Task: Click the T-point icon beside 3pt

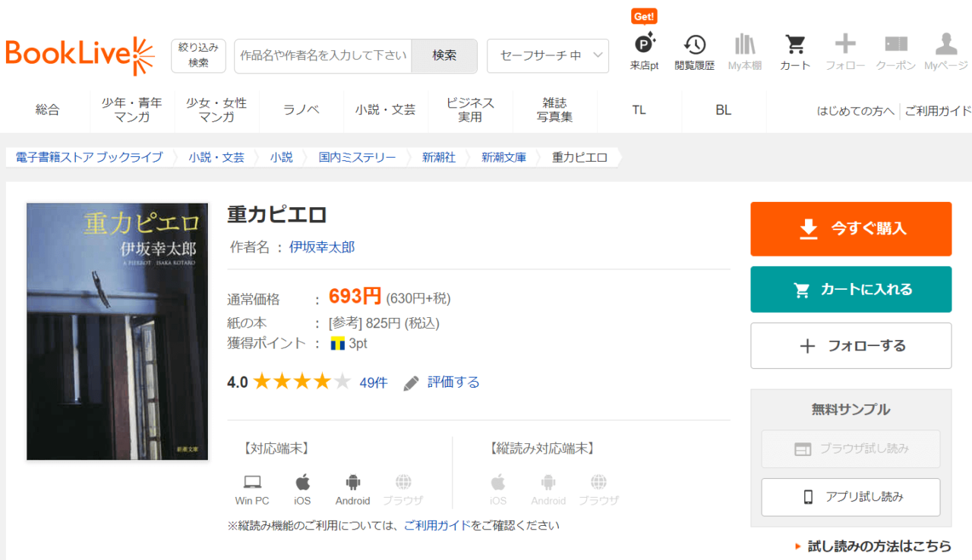Action: coord(338,344)
